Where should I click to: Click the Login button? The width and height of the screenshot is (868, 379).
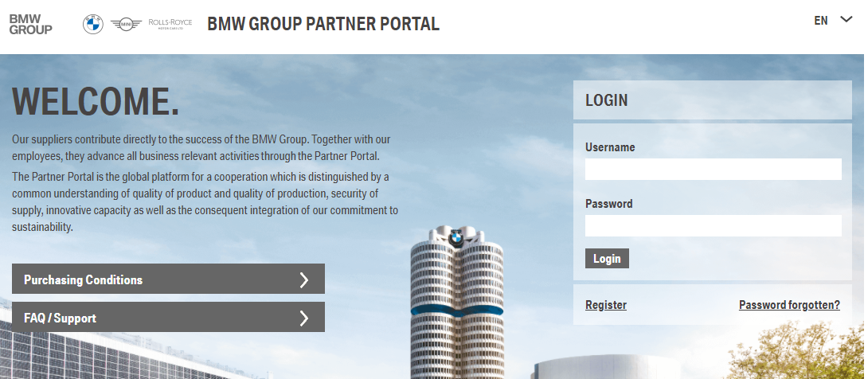coord(607,259)
